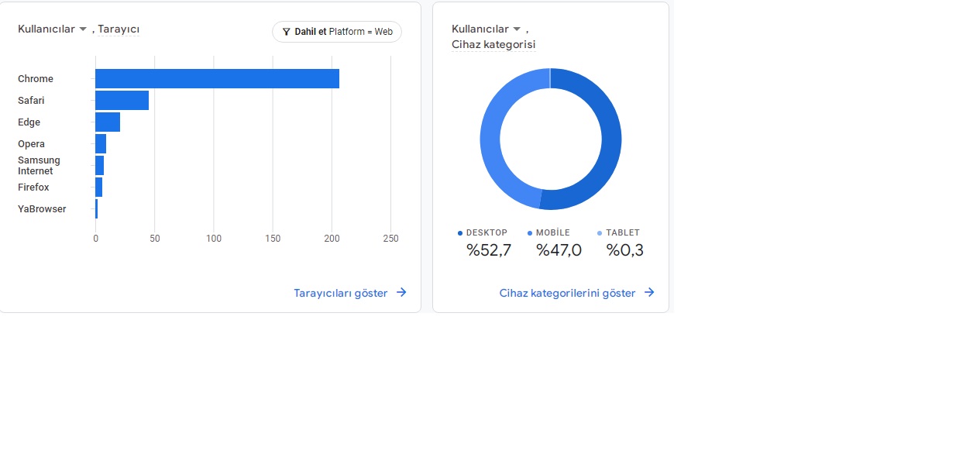Open the Cihaz kategorisi dimension selector
This screenshot has height=461, width=980.
[493, 45]
